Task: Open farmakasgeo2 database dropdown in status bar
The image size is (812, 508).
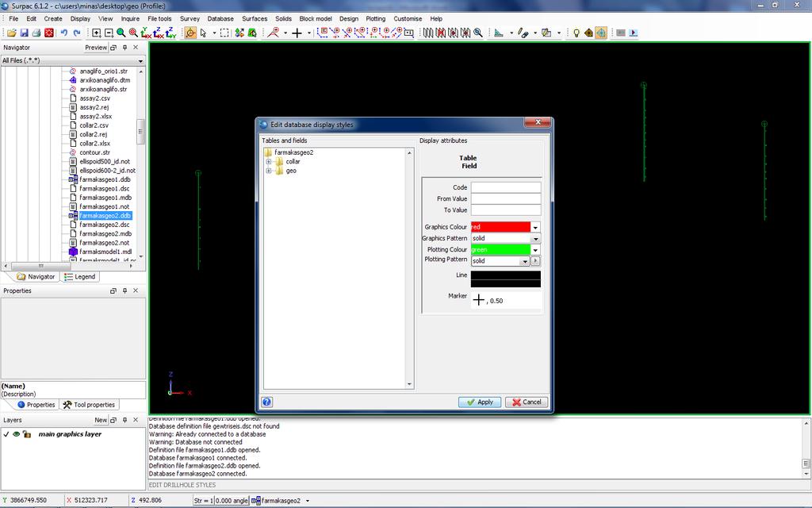Action: click(x=308, y=501)
